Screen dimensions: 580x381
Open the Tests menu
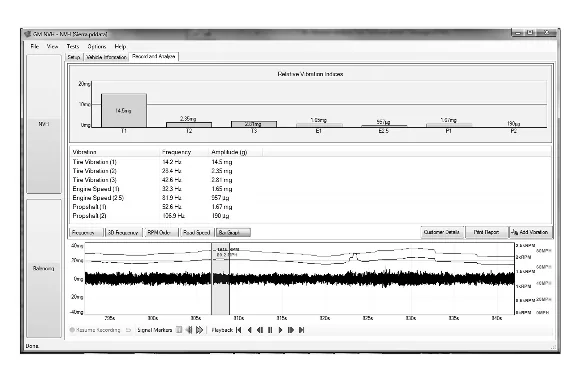pos(73,46)
